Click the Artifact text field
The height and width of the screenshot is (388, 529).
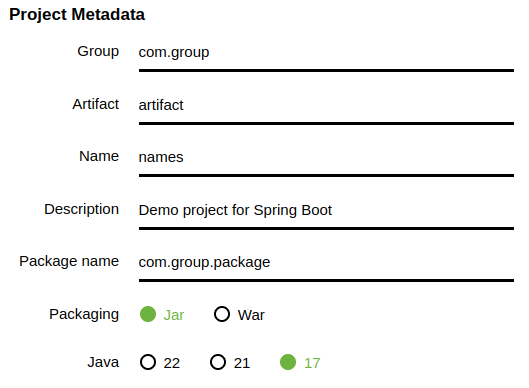(x=326, y=106)
